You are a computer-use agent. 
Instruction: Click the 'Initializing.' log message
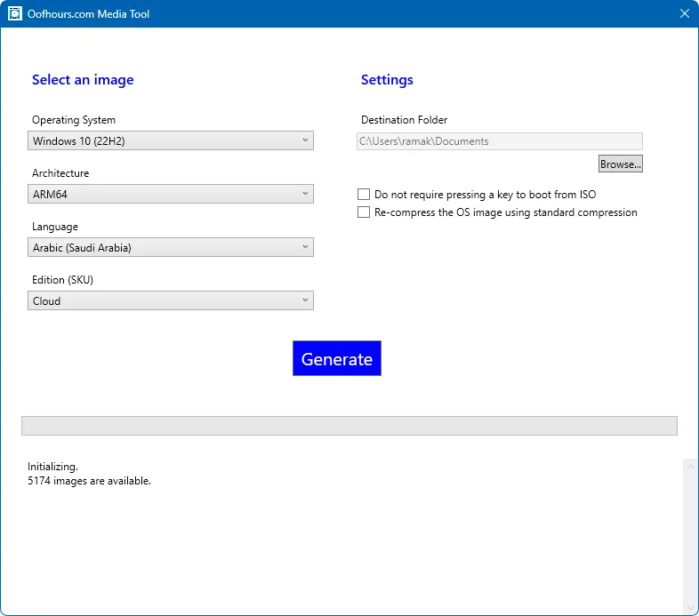[x=52, y=467]
